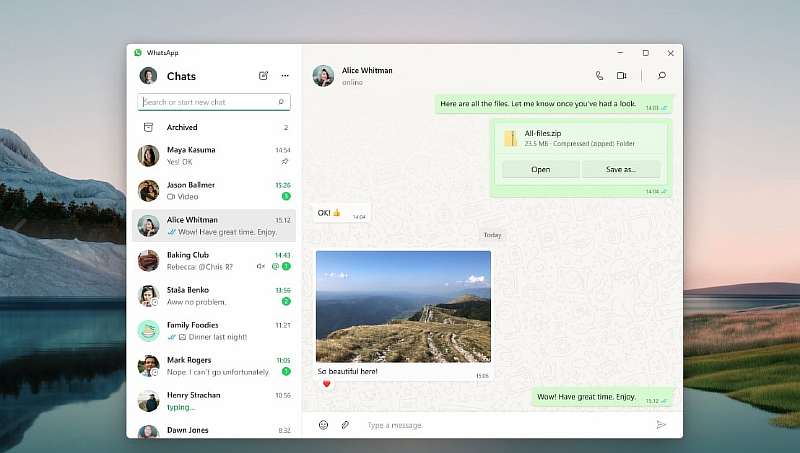Click the paperclip attach file icon
This screenshot has height=453, width=800.
tap(345, 425)
